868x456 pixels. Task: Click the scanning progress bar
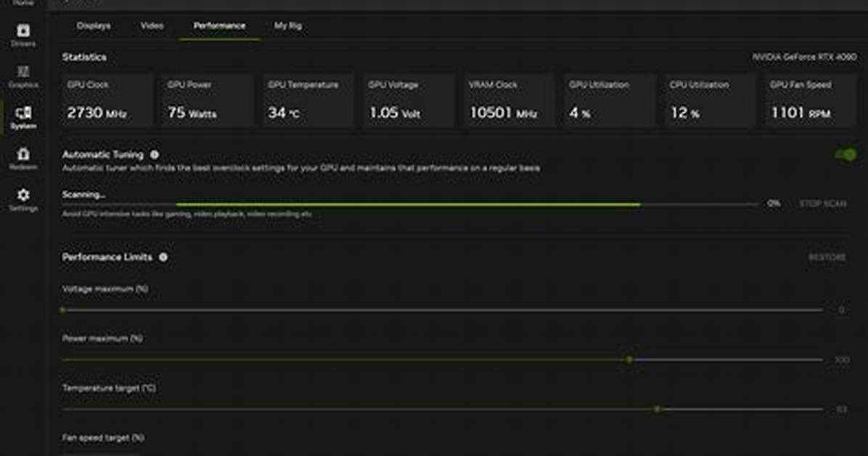(x=409, y=205)
